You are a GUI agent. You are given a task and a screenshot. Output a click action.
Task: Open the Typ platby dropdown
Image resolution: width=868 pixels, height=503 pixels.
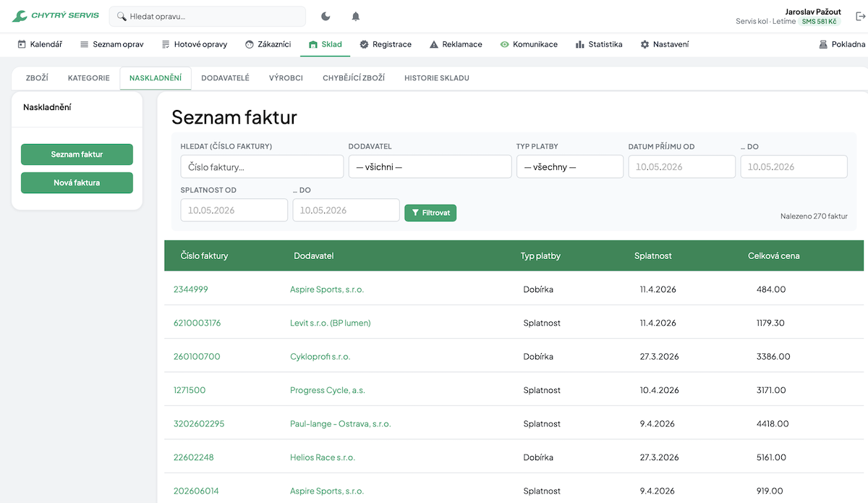[570, 166]
